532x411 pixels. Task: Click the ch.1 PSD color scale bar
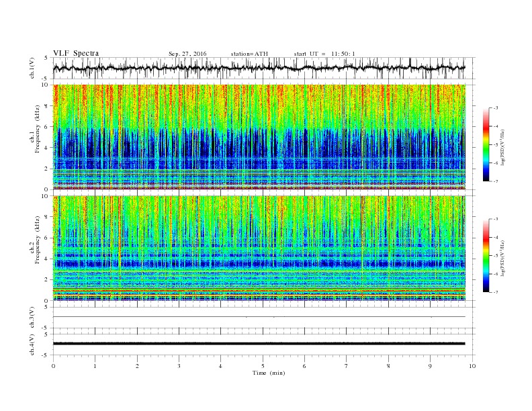tap(486, 145)
